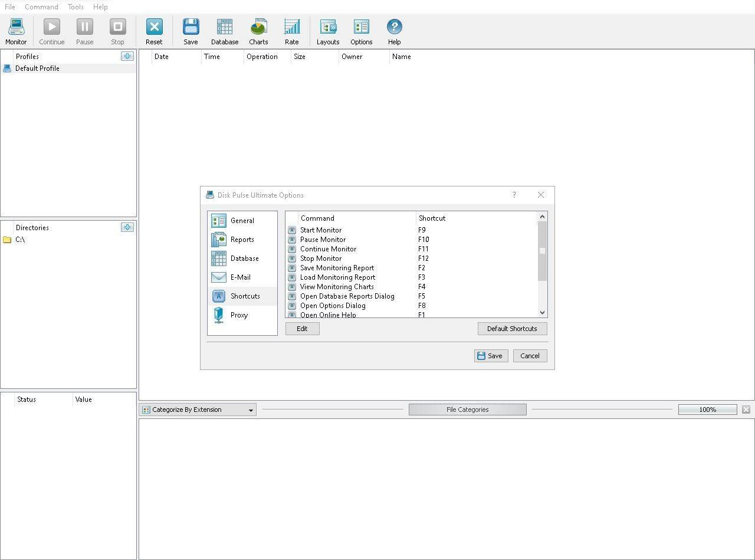Click the Help toolbar icon
755x560 pixels.
(394, 31)
